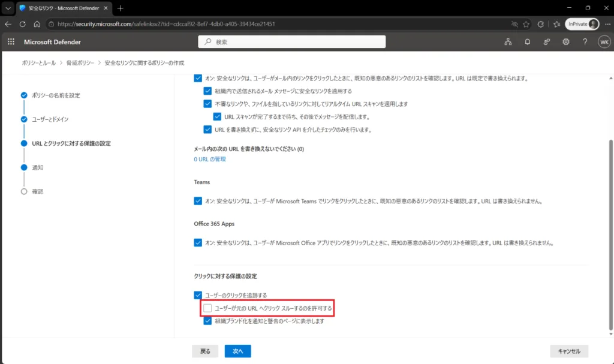Uncheck ユーザーのクリックを追跡する checkbox
614x364 pixels.
point(198,295)
